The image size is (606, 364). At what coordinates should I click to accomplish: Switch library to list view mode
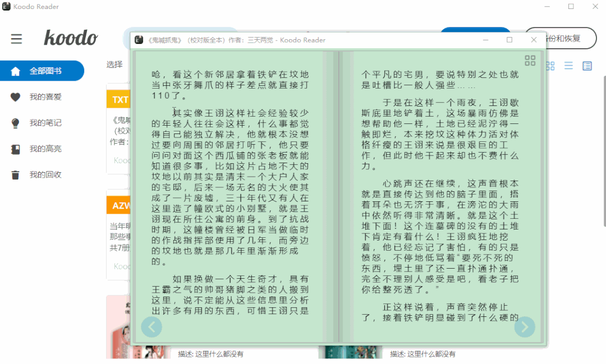click(x=568, y=66)
